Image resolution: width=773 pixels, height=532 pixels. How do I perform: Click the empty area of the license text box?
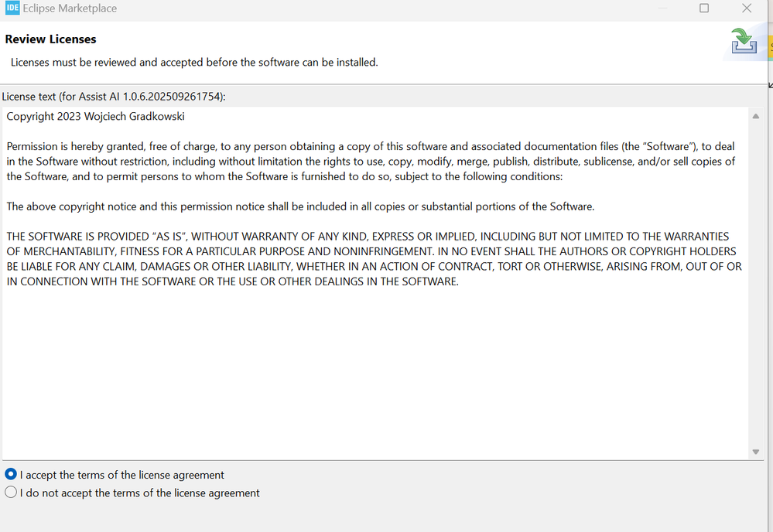coord(371,371)
